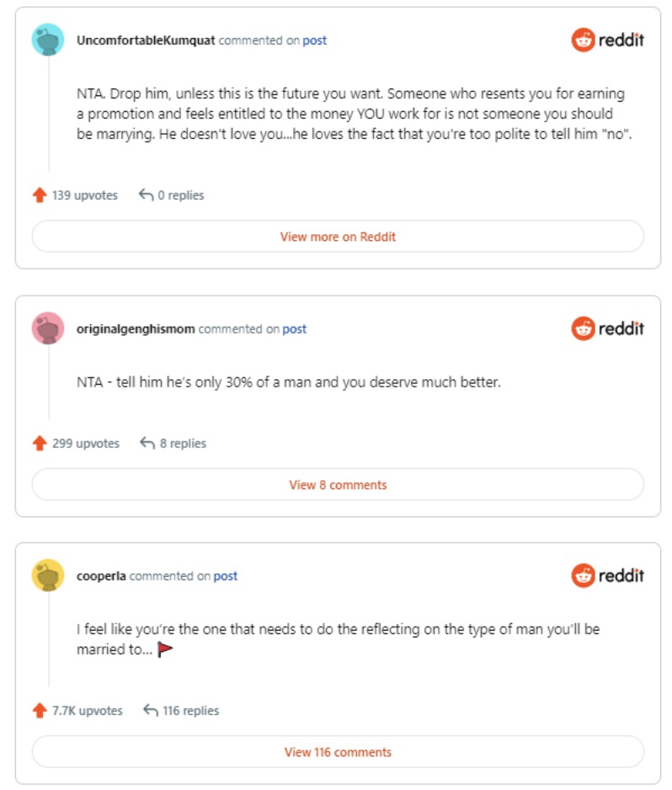Click originalgenghismom's pink avatar icon

pyautogui.click(x=48, y=328)
